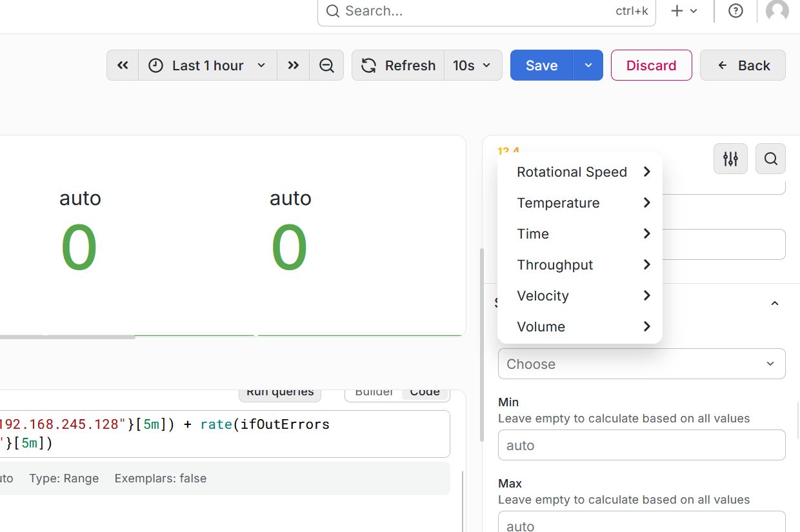This screenshot has width=800, height=532.
Task: Open the help question mark icon
Action: click(735, 11)
